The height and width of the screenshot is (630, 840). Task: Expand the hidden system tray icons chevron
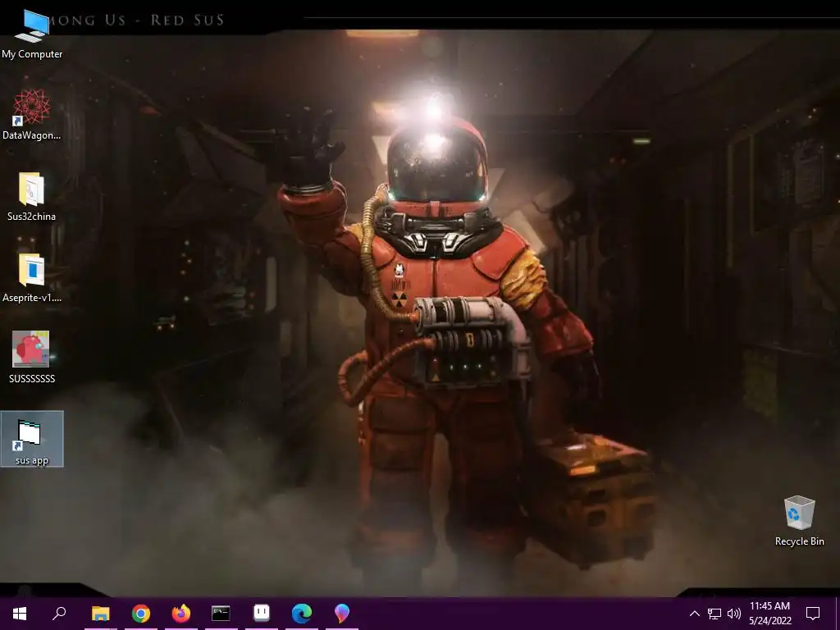pyautogui.click(x=694, y=614)
